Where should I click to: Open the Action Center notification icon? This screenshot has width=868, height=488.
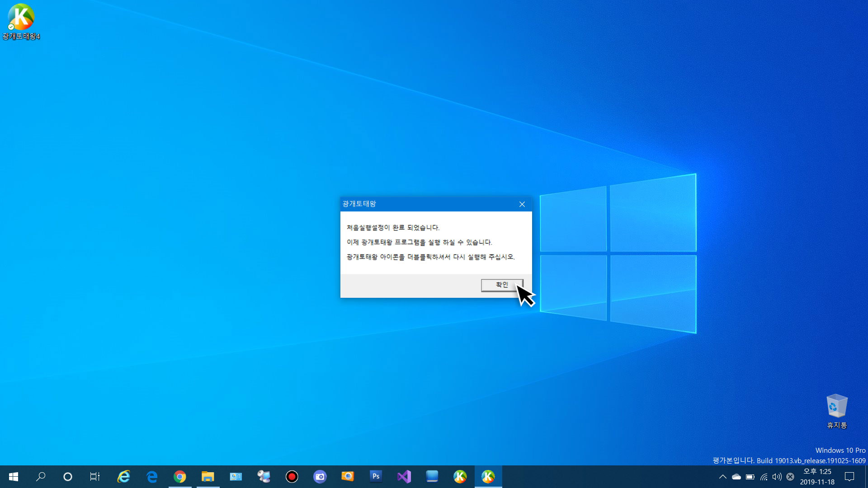(x=849, y=477)
